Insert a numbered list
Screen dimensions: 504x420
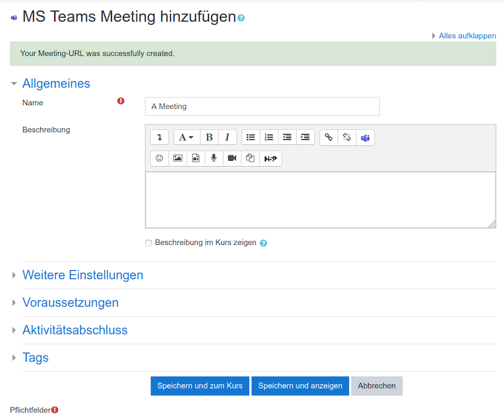pyautogui.click(x=269, y=137)
